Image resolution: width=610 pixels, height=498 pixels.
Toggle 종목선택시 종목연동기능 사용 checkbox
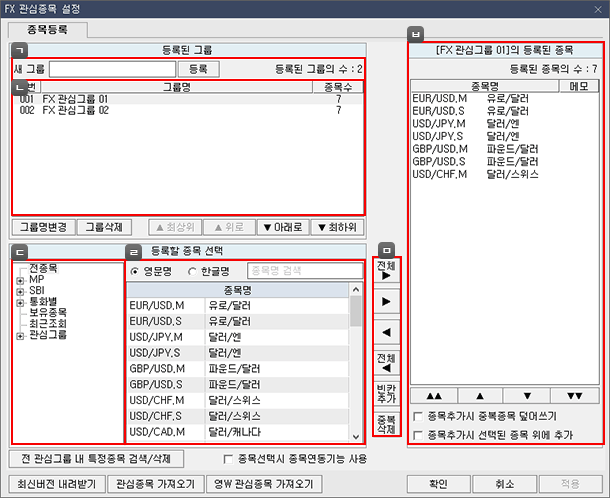coord(228,459)
